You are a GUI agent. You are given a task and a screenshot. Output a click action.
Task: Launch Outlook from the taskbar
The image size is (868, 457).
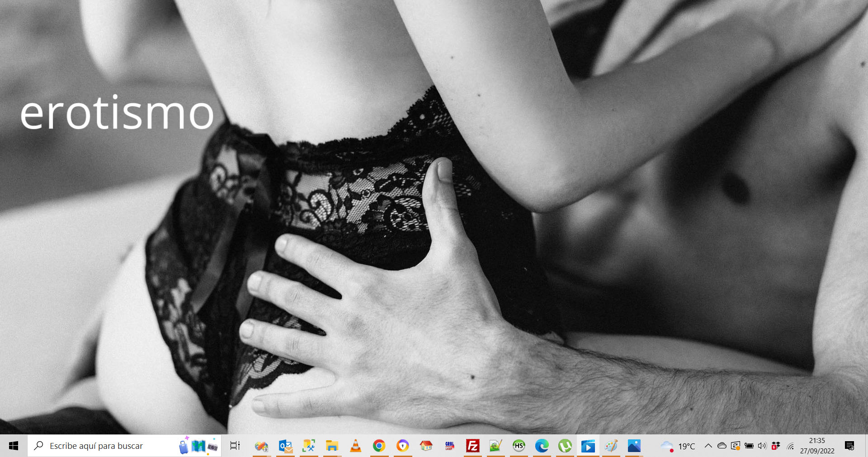coord(285,446)
